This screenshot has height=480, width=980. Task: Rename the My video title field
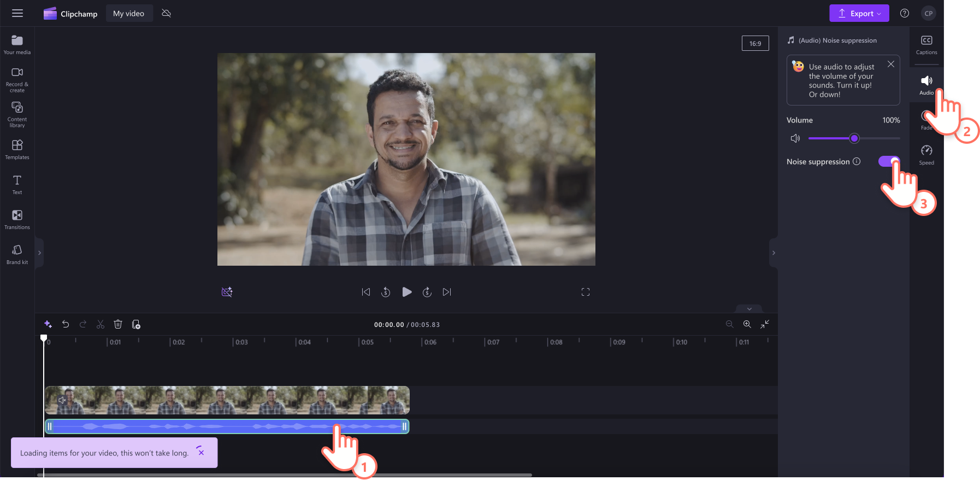tap(129, 14)
